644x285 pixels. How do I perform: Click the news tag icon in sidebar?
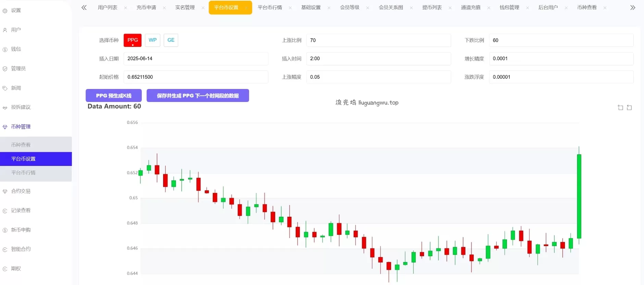[5, 88]
